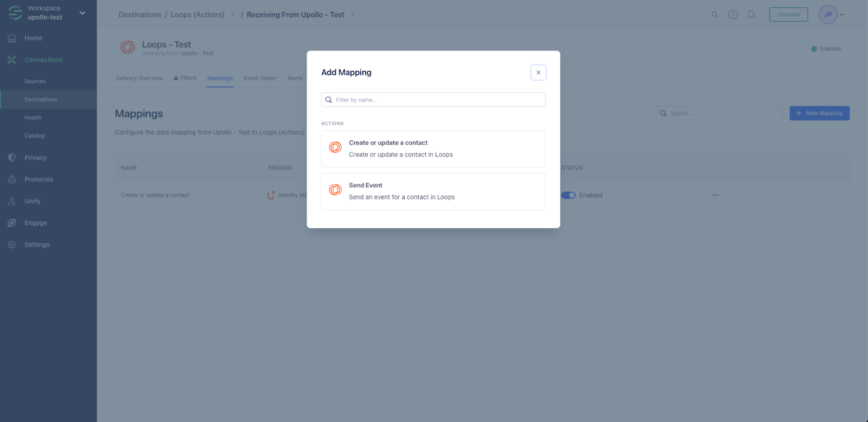Switch to Delivery Overview tab
This screenshot has width=868, height=422.
(139, 78)
